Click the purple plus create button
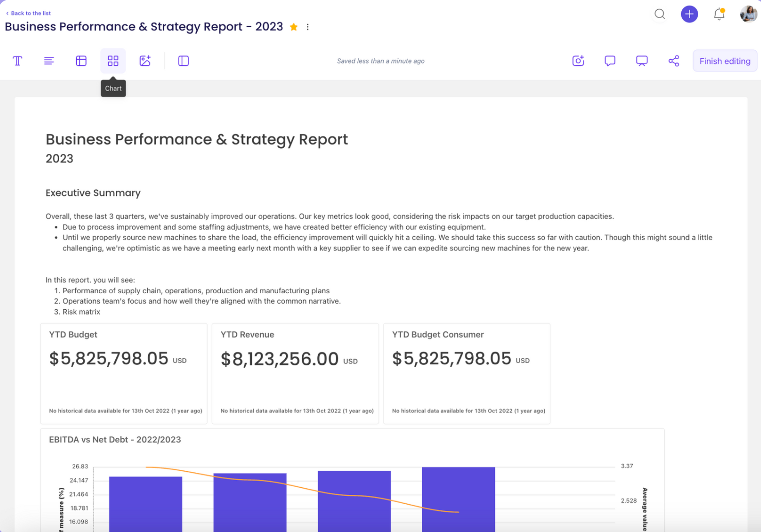761x532 pixels. click(689, 14)
